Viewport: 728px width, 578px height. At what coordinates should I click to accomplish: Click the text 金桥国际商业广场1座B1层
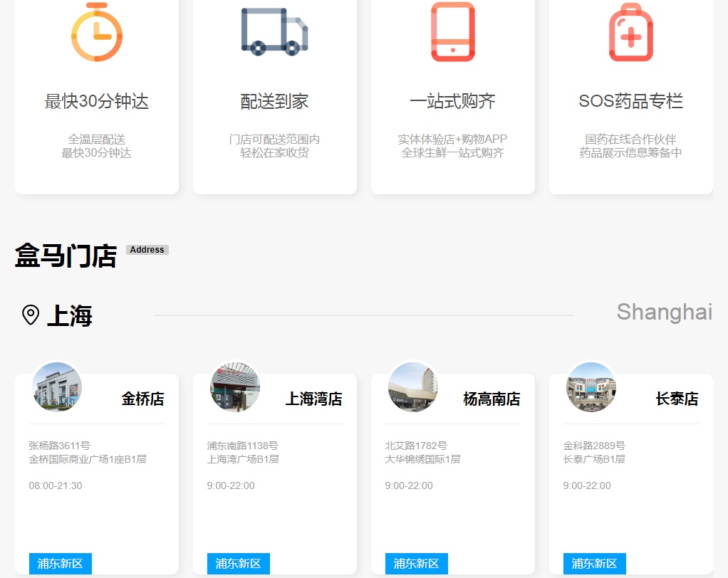pyautogui.click(x=88, y=459)
